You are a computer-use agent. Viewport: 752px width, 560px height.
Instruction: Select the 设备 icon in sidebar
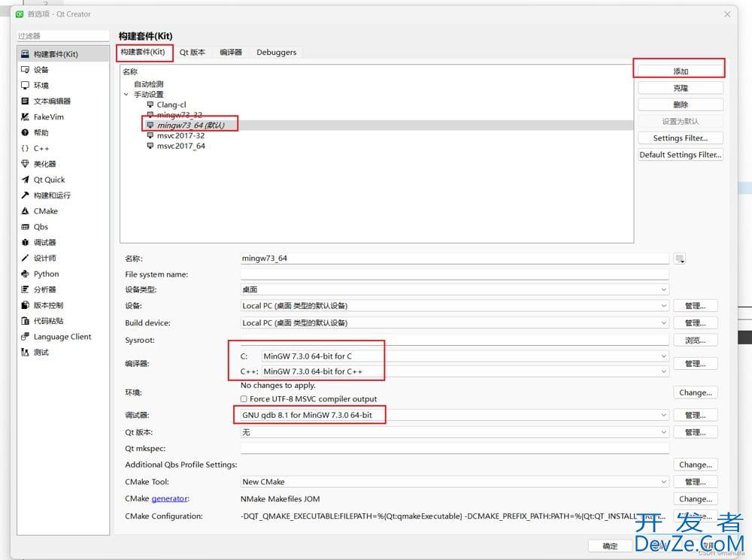tap(25, 69)
